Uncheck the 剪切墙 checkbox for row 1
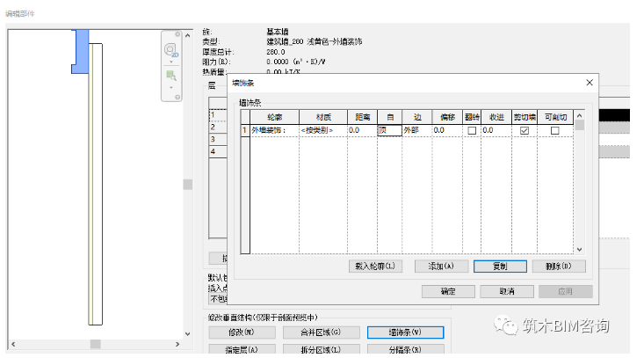 pyautogui.click(x=524, y=131)
